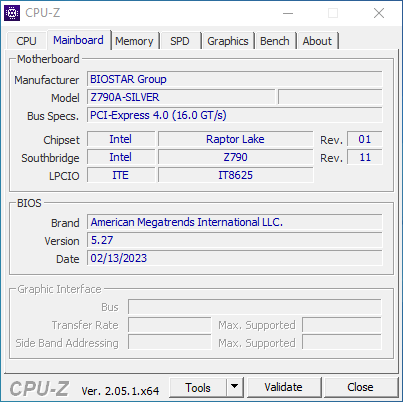403x402 pixels.
Task: Click the LPCIO label
Action: [64, 176]
